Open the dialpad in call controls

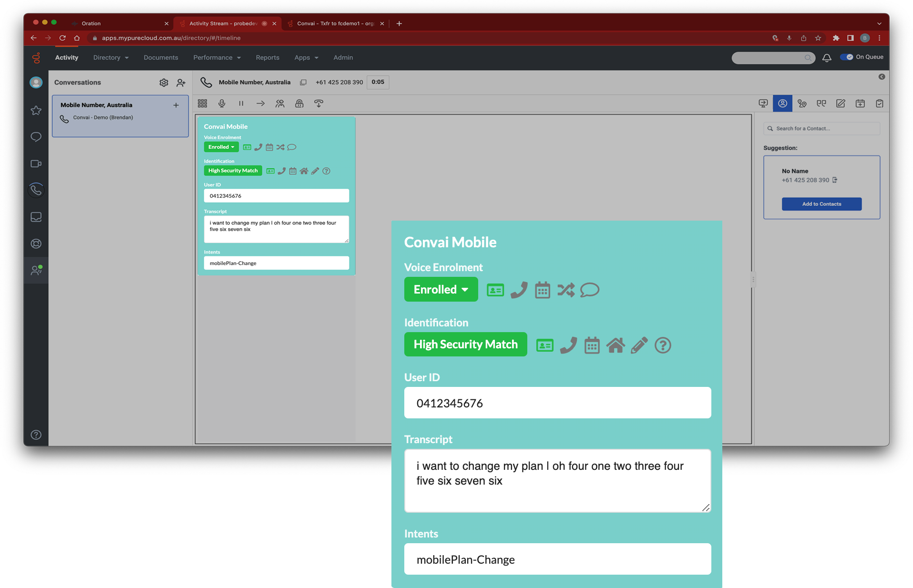pyautogui.click(x=202, y=103)
